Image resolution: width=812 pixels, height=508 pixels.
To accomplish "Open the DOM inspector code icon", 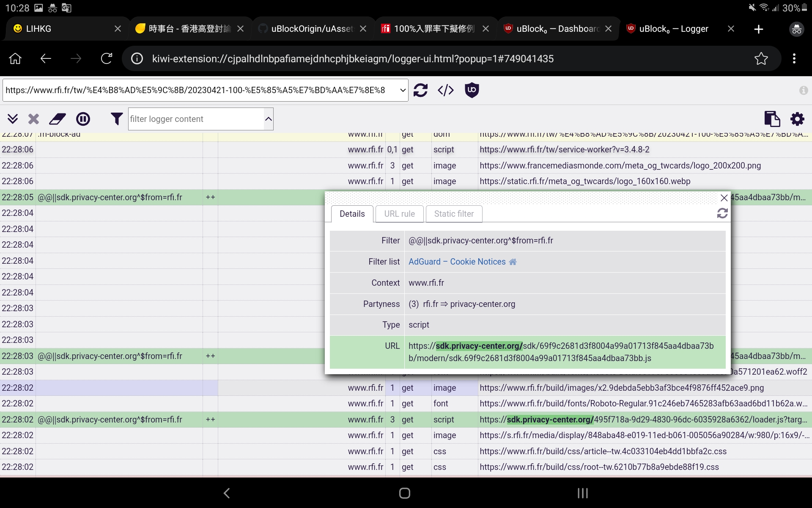I will coord(445,90).
